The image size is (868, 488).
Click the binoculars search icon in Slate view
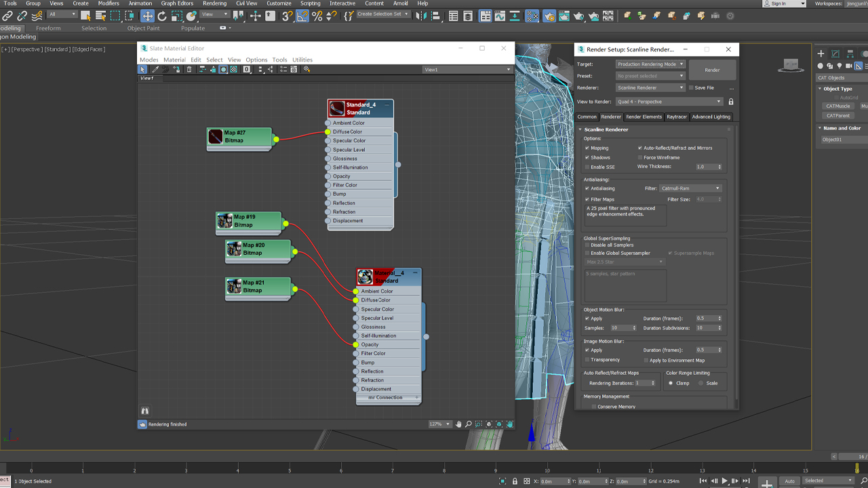pyautogui.click(x=144, y=411)
